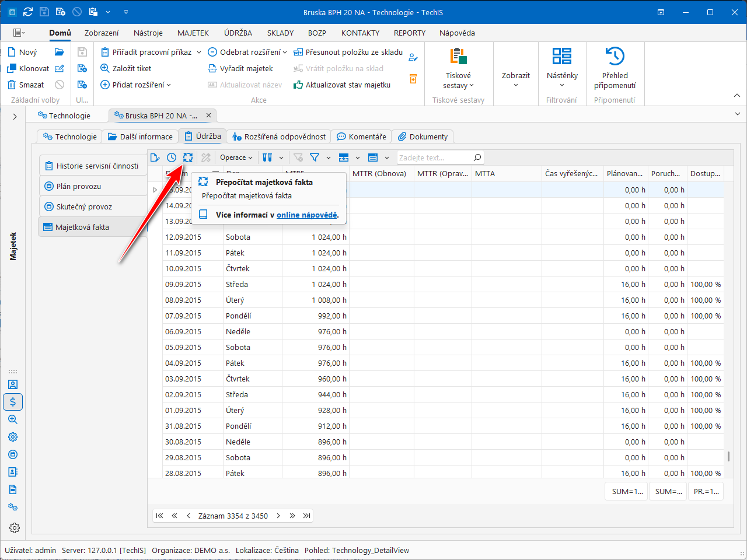
Task: Go to first record in pager
Action: tap(159, 516)
